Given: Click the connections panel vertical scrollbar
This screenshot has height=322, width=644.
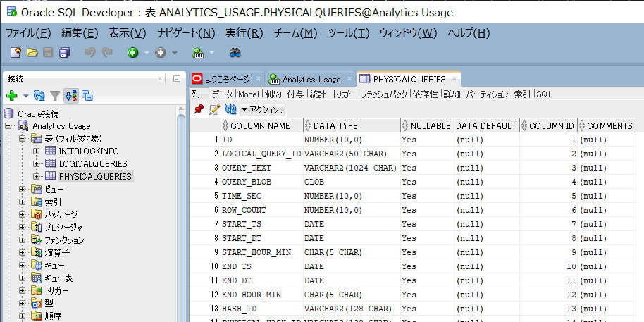Looking at the screenshot, I should tap(181, 213).
